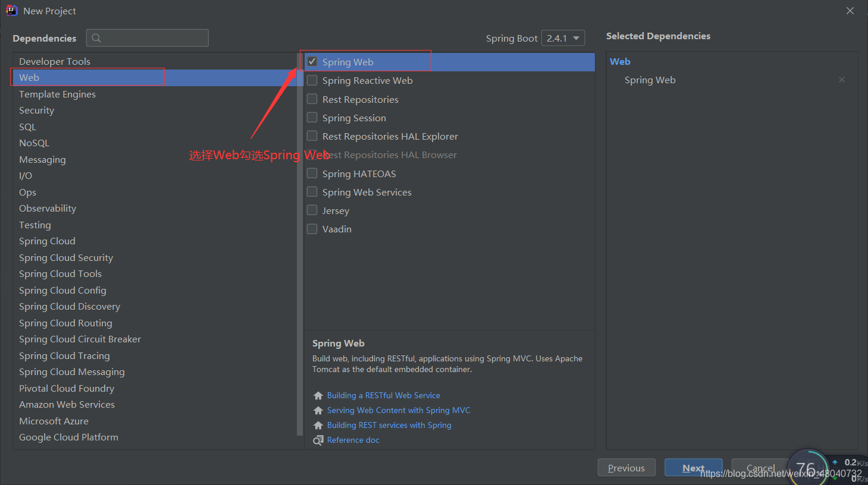Open Building REST services with Spring link

389,426
